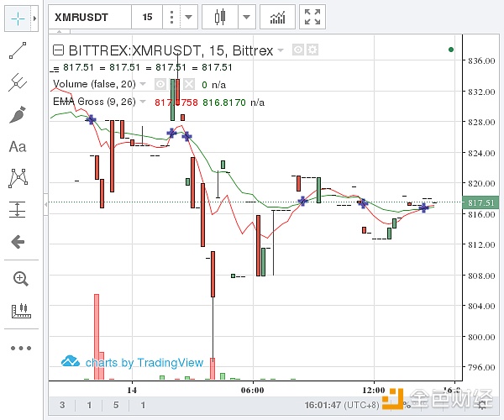Image resolution: width=504 pixels, height=420 pixels.
Task: Toggle fullscreen mode icon
Action: 312,17
